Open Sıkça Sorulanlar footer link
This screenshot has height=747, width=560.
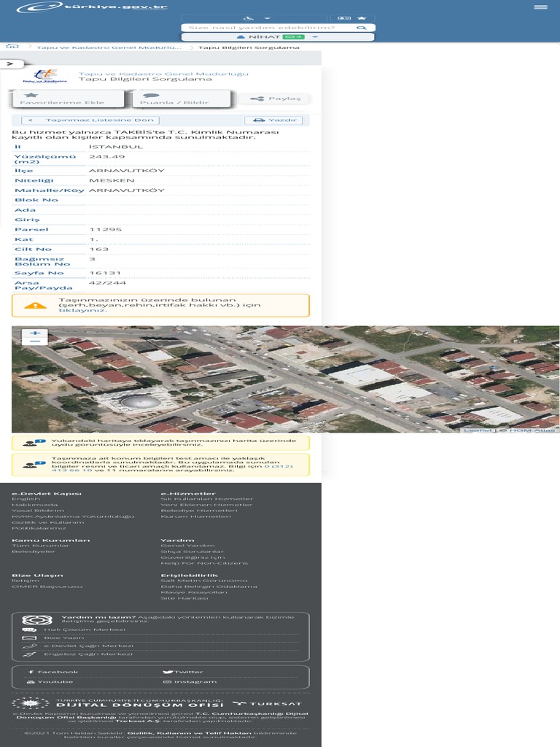point(192,551)
